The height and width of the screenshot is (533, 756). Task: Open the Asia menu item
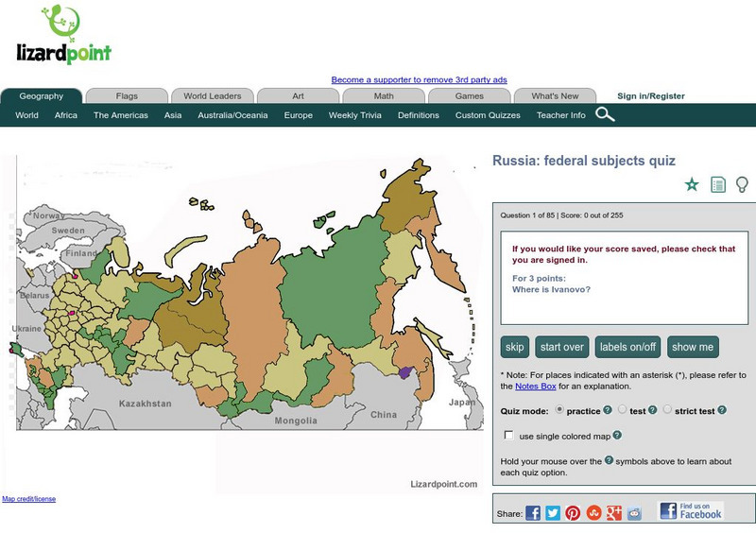173,115
